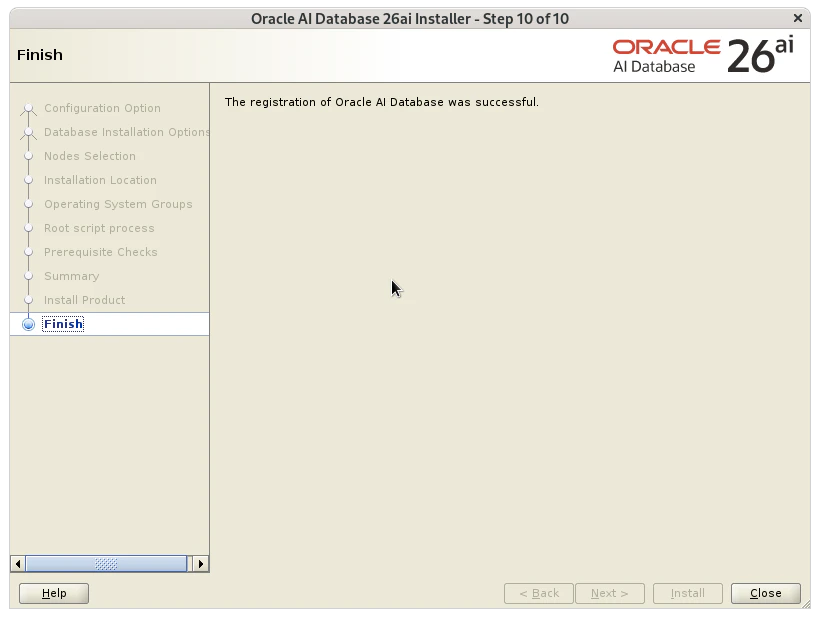Click the disabled Back button
Image resolution: width=820 pixels, height=618 pixels.
click(x=539, y=593)
